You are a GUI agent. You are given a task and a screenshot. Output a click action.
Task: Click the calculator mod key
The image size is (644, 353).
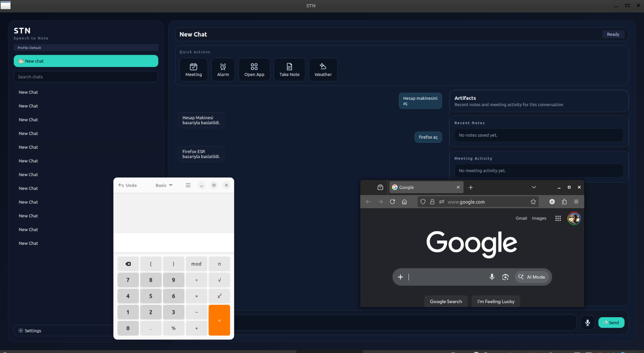click(x=196, y=264)
